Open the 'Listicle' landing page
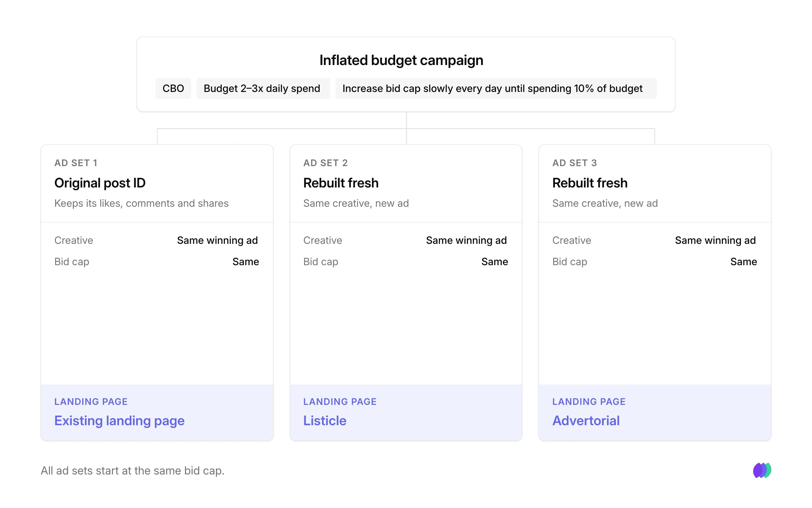812x508 pixels. click(x=325, y=421)
